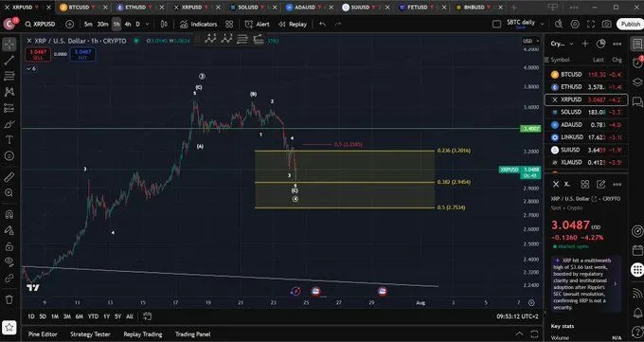Open symbol search for XRPUSD

pyautogui.click(x=40, y=25)
